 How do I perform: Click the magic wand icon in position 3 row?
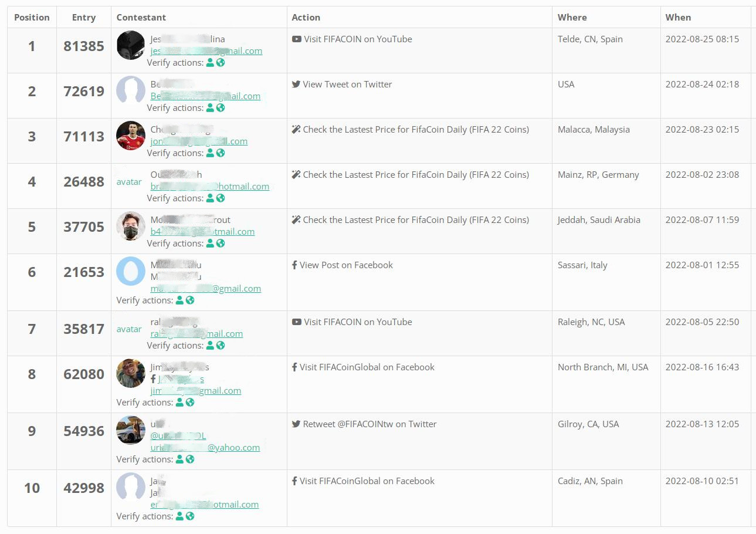click(296, 130)
